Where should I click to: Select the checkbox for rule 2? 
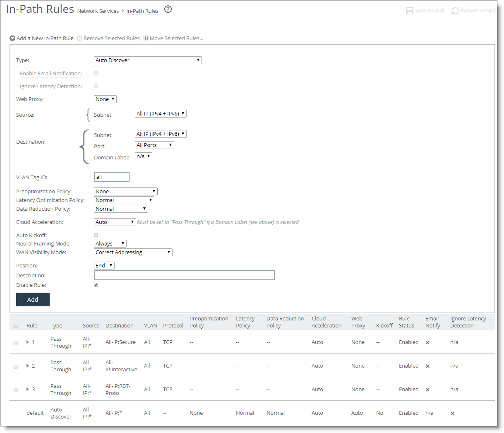(16, 366)
